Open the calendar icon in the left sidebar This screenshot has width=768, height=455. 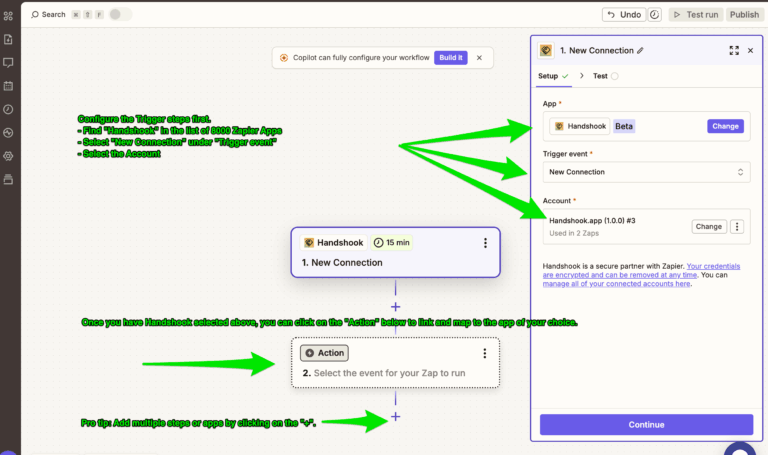(x=9, y=85)
